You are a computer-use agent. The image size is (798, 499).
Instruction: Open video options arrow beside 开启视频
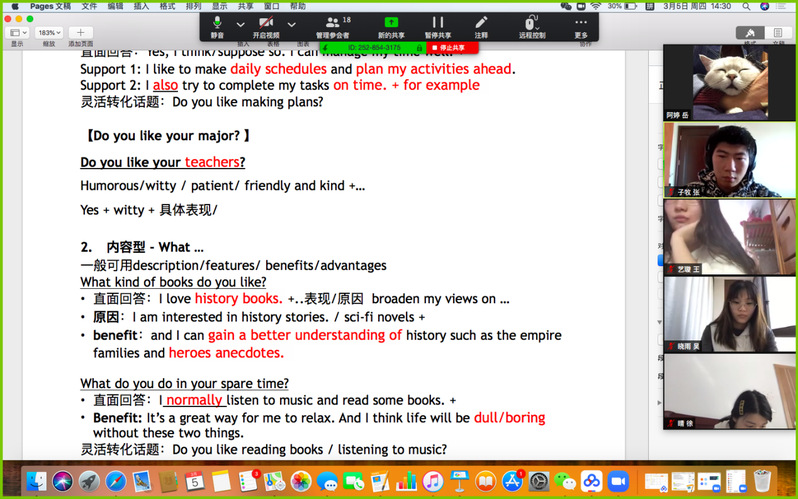pyautogui.click(x=291, y=24)
